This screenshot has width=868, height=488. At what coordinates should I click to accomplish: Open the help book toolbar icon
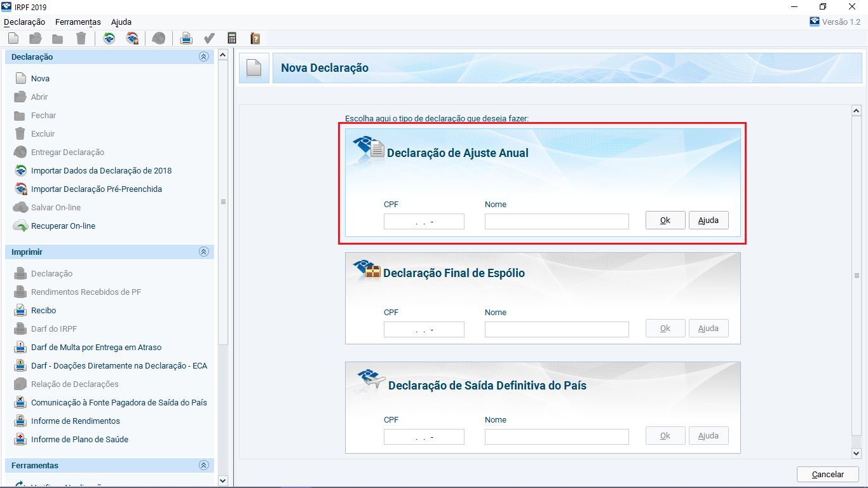tap(255, 39)
